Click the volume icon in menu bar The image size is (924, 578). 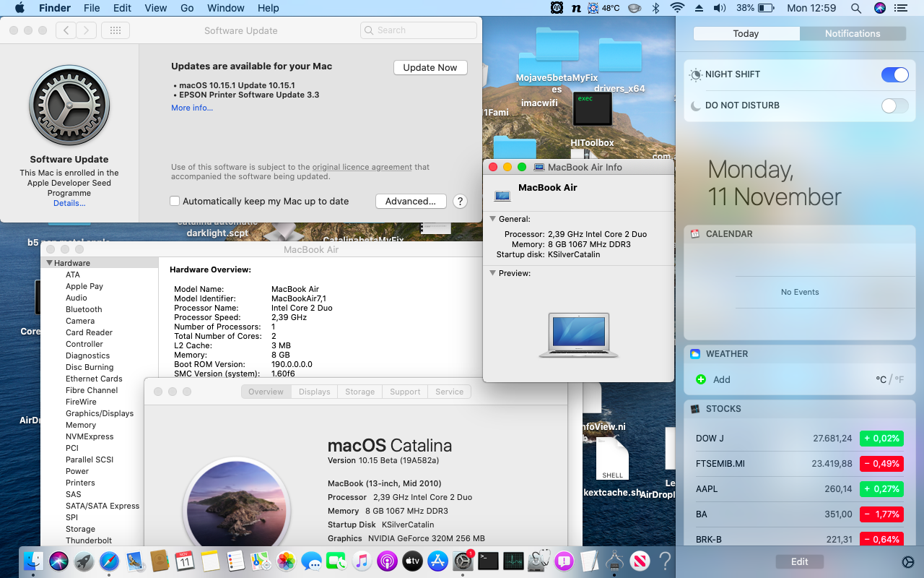click(x=720, y=8)
